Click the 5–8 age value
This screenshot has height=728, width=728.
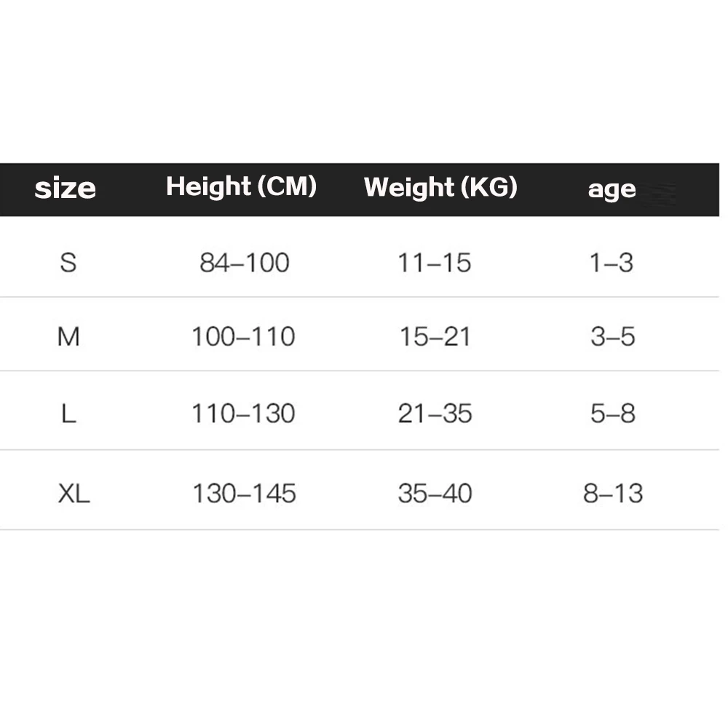pos(613,414)
